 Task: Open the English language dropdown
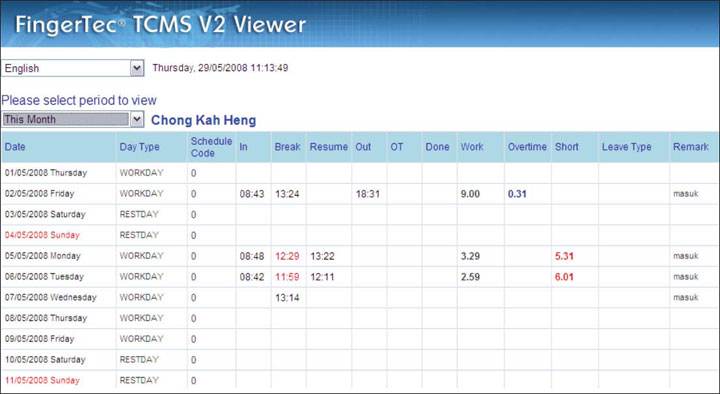click(x=73, y=68)
